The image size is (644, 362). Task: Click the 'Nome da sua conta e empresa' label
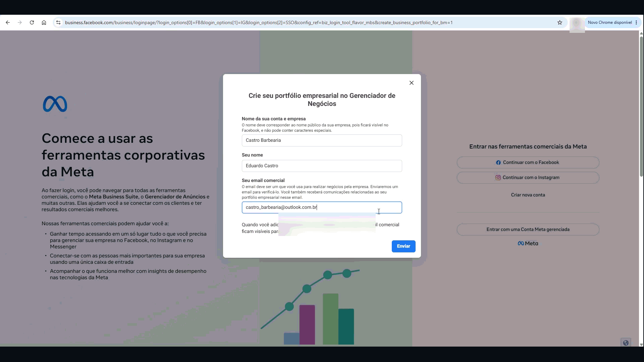click(274, 119)
